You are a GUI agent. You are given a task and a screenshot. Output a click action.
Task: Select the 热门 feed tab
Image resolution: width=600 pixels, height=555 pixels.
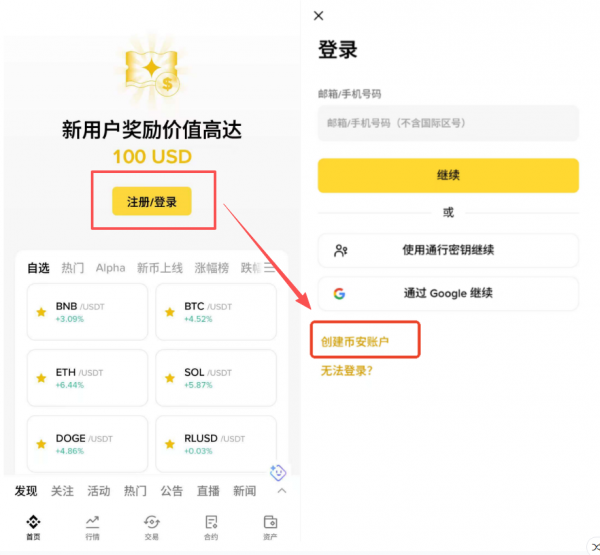(135, 491)
